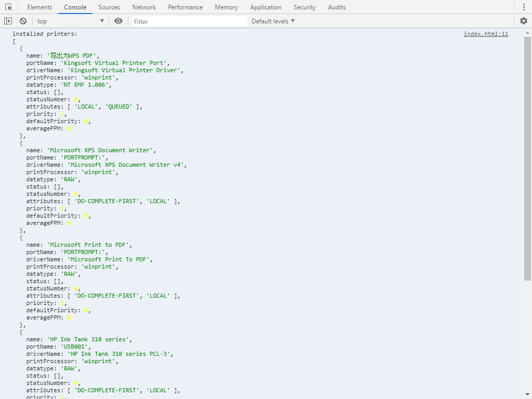Viewport: 532px width, 399px height.
Task: Clear the console with the ban icon
Action: 23,21
